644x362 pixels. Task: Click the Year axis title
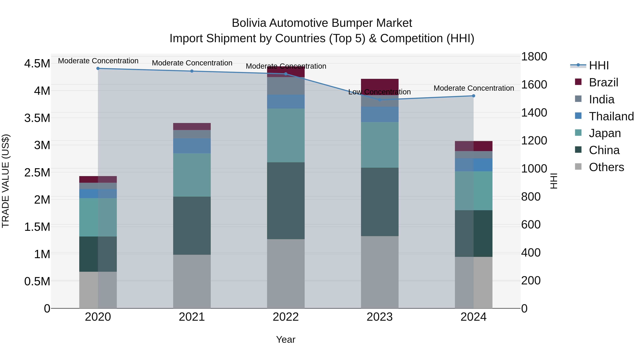point(286,339)
